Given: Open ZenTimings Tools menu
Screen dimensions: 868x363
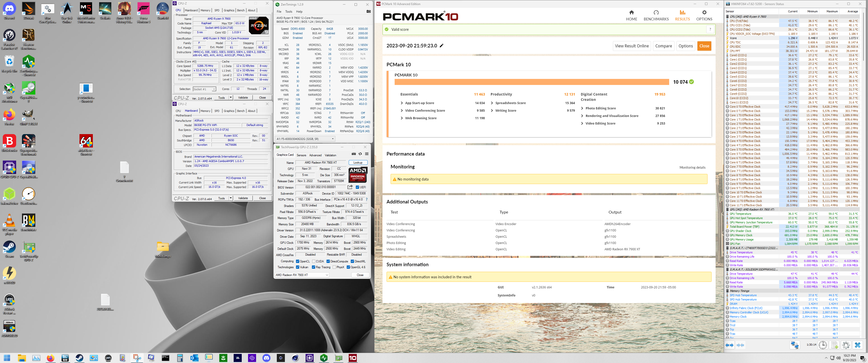Looking at the screenshot, I should point(289,11).
